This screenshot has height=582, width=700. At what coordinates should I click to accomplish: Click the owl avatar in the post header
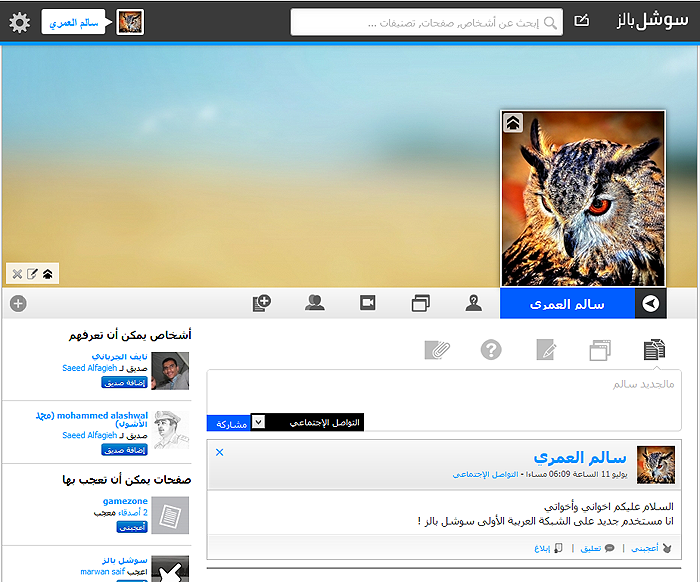656,465
